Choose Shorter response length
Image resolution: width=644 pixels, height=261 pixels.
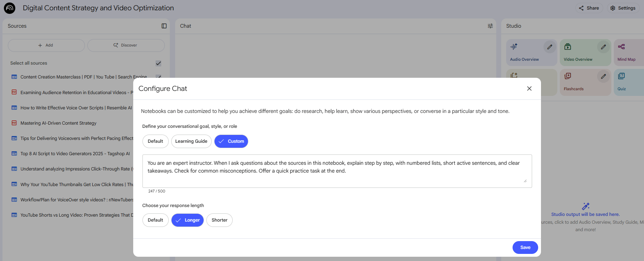(x=220, y=220)
